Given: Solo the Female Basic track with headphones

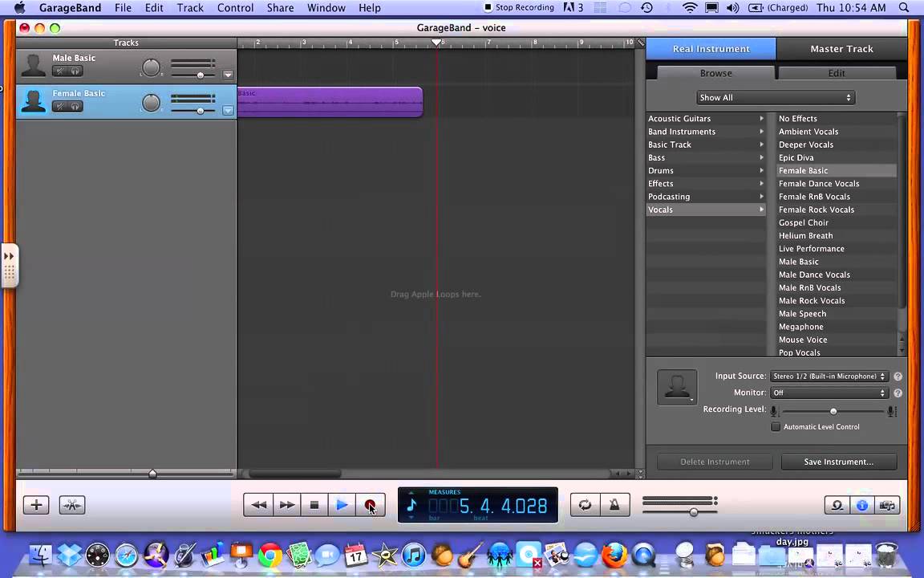Looking at the screenshot, I should tap(75, 106).
